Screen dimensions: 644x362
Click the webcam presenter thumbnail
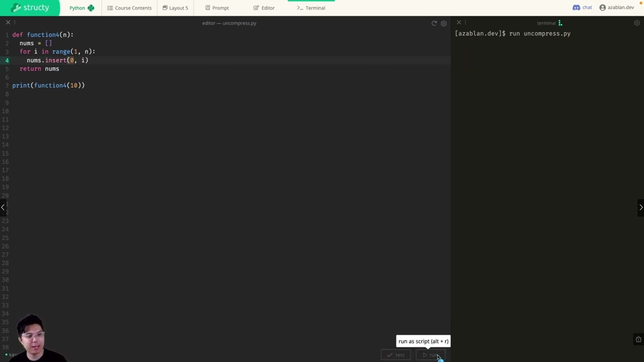(38, 338)
